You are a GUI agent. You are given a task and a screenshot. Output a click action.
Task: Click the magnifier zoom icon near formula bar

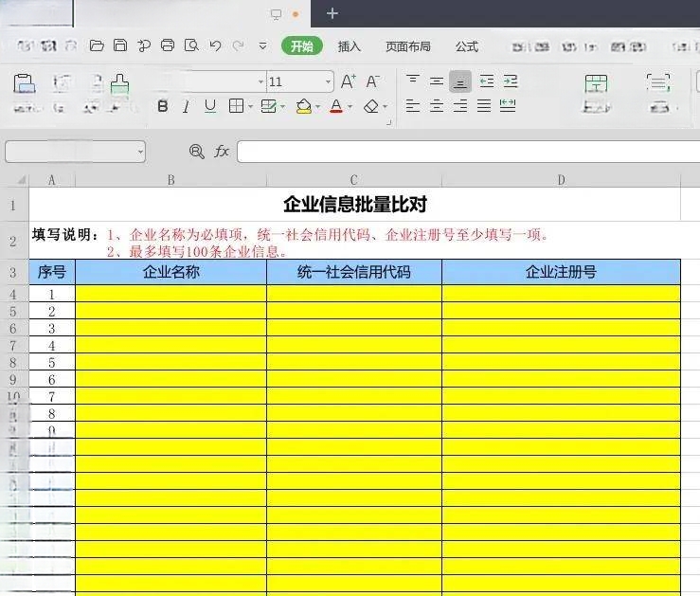[196, 152]
